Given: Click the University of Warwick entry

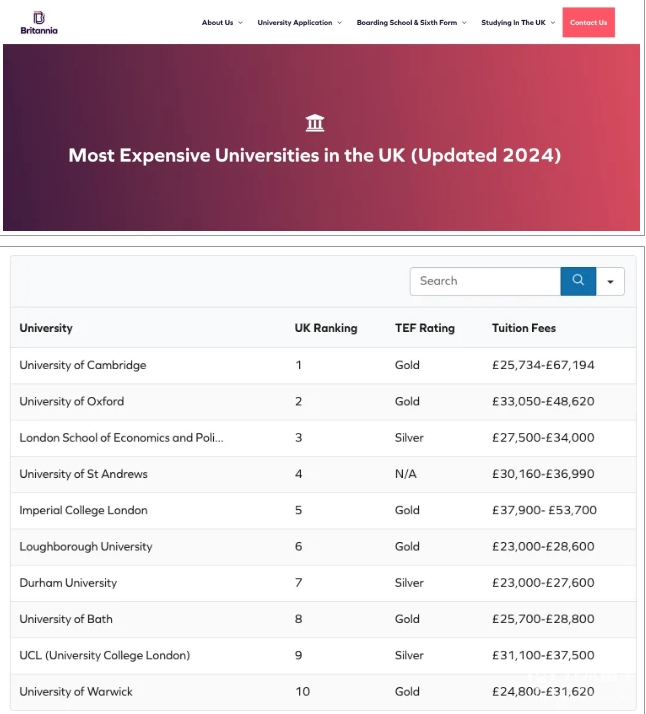Looking at the screenshot, I should coord(76,691).
